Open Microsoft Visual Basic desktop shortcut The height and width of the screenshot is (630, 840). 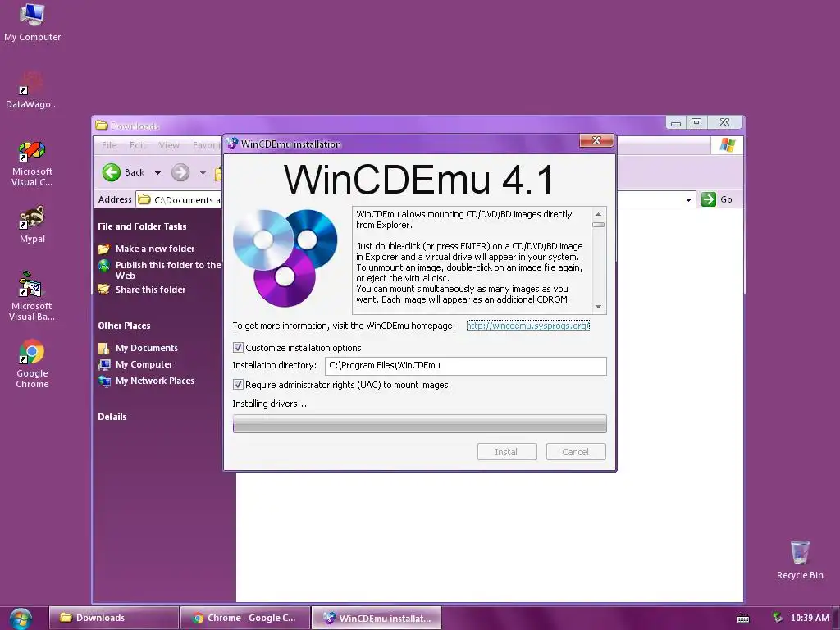pyautogui.click(x=32, y=296)
